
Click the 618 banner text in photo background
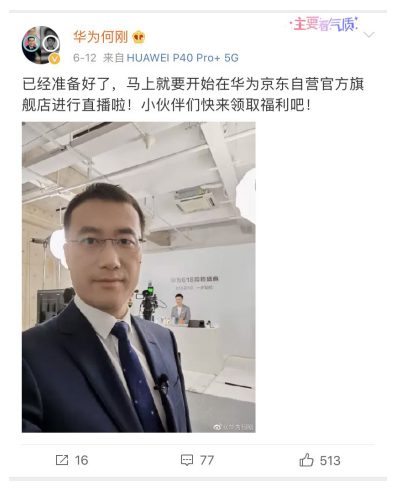click(x=195, y=280)
